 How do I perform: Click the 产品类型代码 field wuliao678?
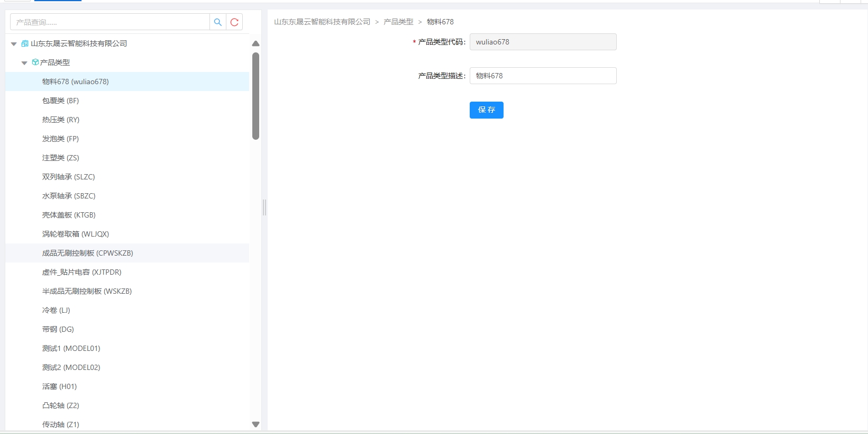click(x=543, y=42)
